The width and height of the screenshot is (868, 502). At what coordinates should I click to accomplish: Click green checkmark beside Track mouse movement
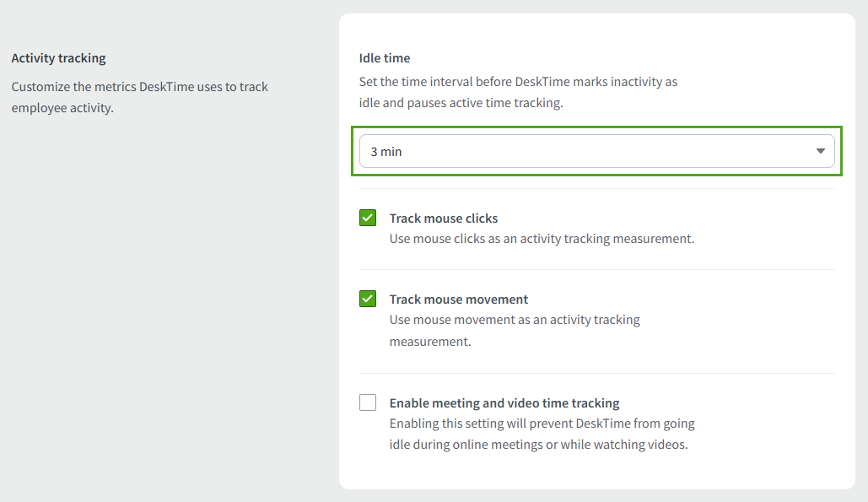pos(368,300)
